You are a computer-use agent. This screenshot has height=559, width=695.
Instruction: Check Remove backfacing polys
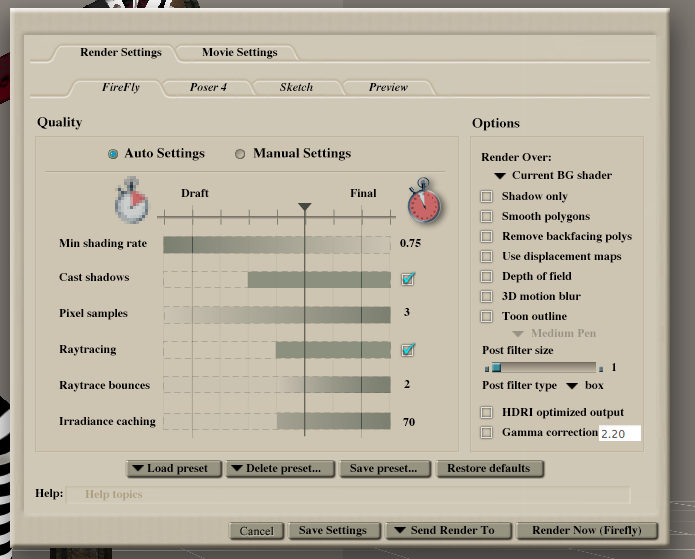[x=487, y=236]
